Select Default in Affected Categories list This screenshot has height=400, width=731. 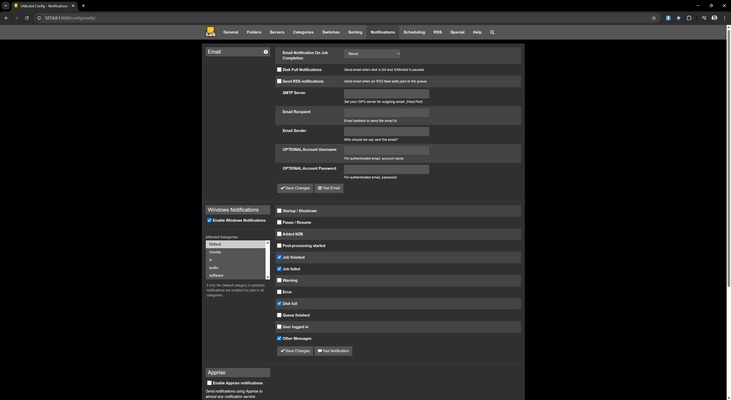pyautogui.click(x=235, y=244)
